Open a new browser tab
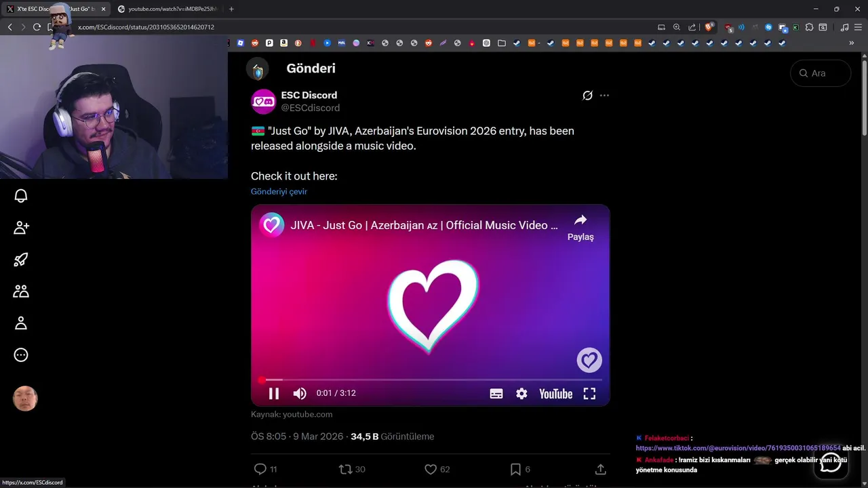 (231, 9)
